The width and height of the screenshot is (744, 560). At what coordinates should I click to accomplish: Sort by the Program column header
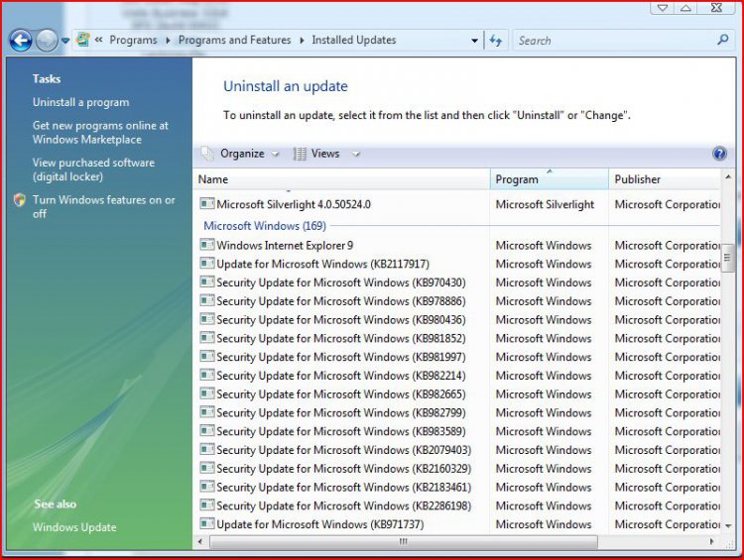click(550, 179)
